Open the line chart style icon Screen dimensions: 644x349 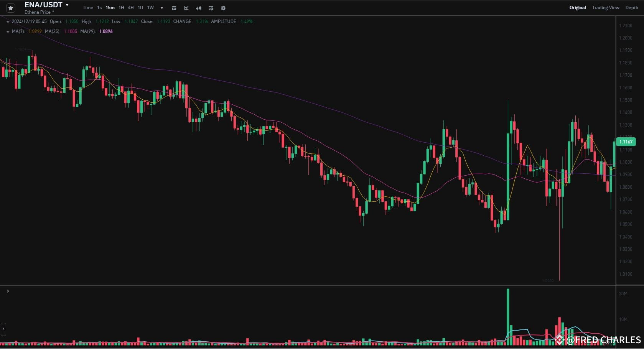(x=186, y=8)
